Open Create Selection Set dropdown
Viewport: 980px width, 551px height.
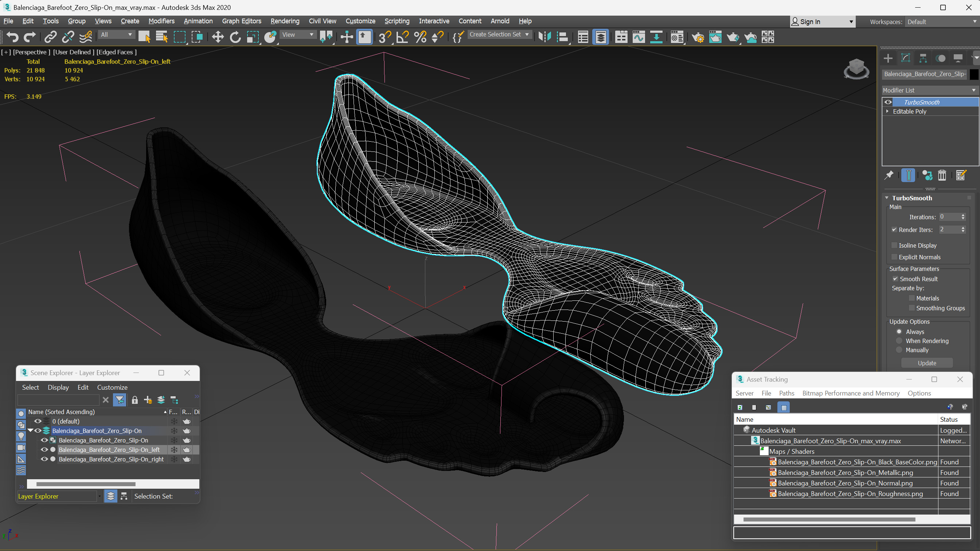499,35
